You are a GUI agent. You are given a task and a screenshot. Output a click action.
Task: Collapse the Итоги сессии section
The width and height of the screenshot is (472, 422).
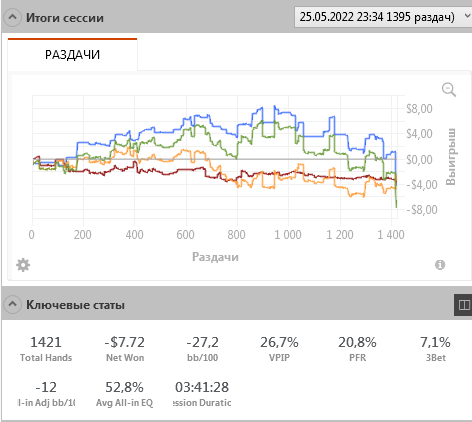pos(12,17)
